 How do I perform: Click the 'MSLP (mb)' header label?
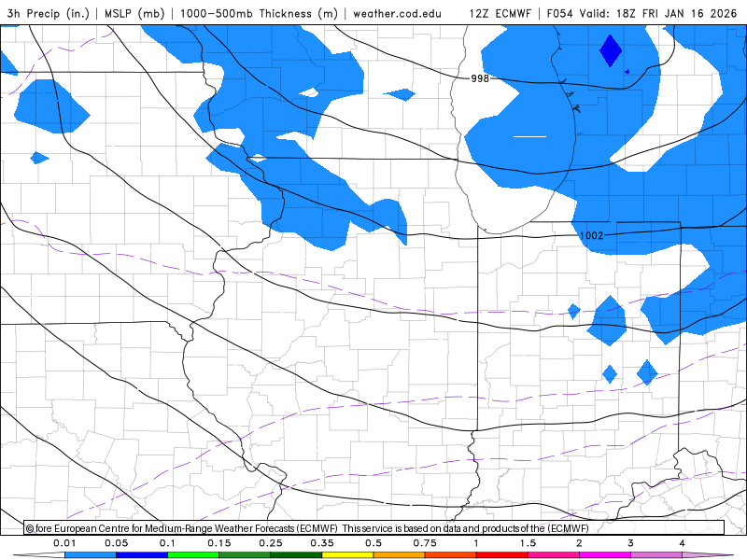tap(134, 13)
